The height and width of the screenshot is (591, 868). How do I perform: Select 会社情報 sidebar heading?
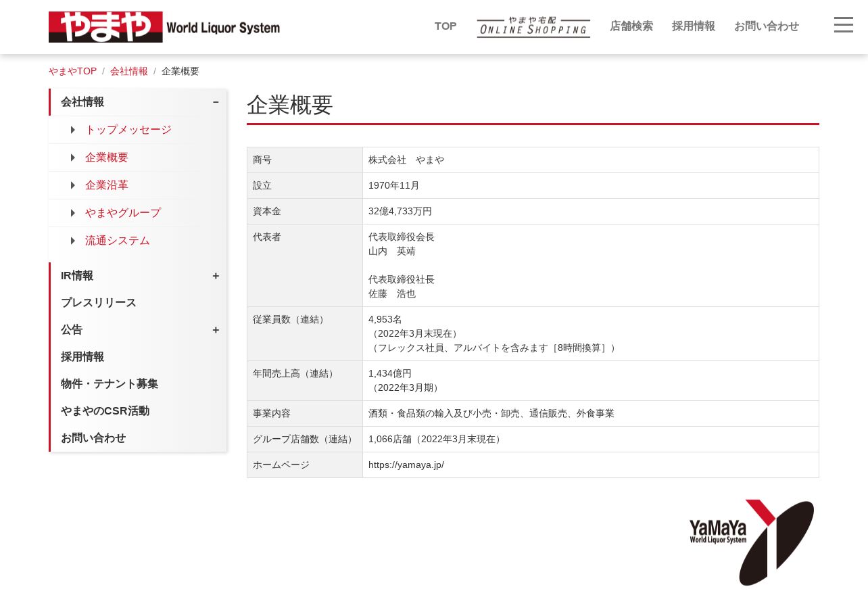coord(82,102)
